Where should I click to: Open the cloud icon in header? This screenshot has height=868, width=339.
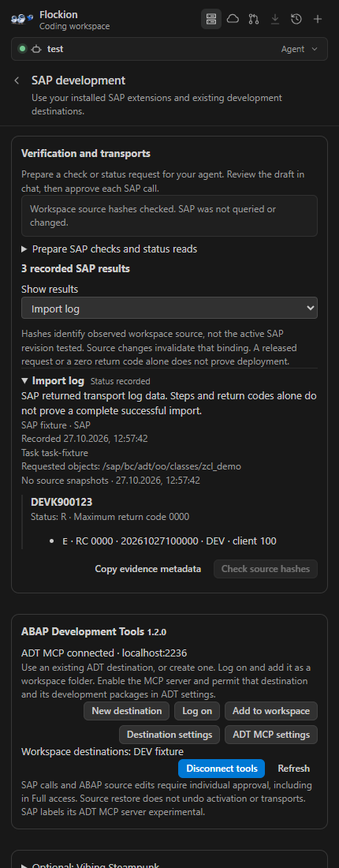tap(233, 20)
